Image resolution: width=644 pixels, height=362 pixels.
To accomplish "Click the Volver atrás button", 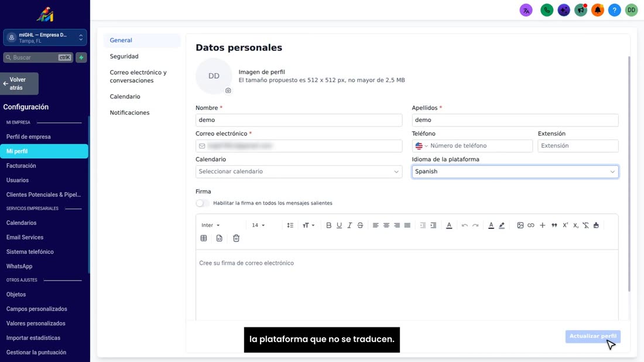I will click(19, 83).
